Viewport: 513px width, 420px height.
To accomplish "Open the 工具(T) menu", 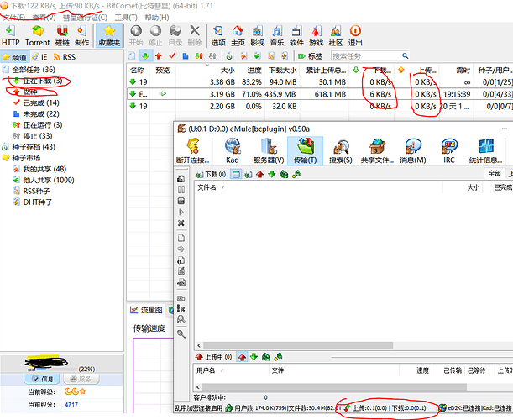I will point(126,18).
